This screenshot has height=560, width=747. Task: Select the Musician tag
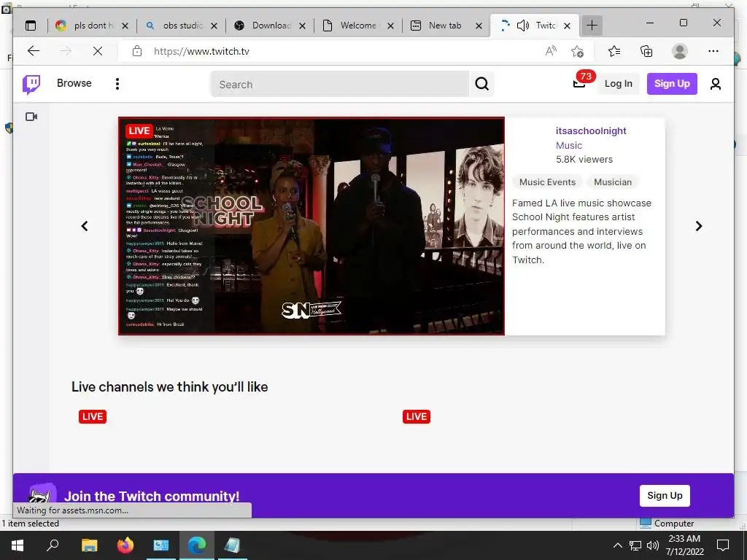pos(613,182)
